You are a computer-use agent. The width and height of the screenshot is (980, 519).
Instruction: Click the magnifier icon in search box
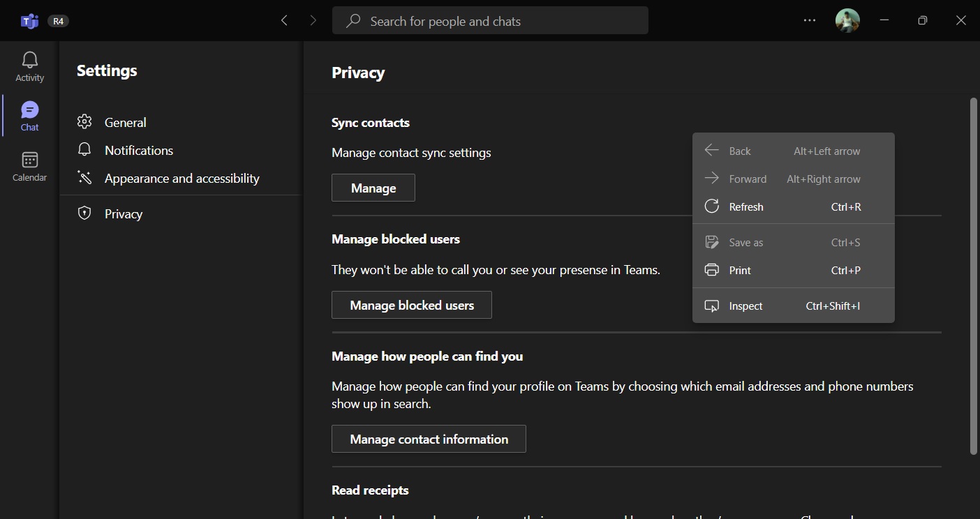point(354,21)
